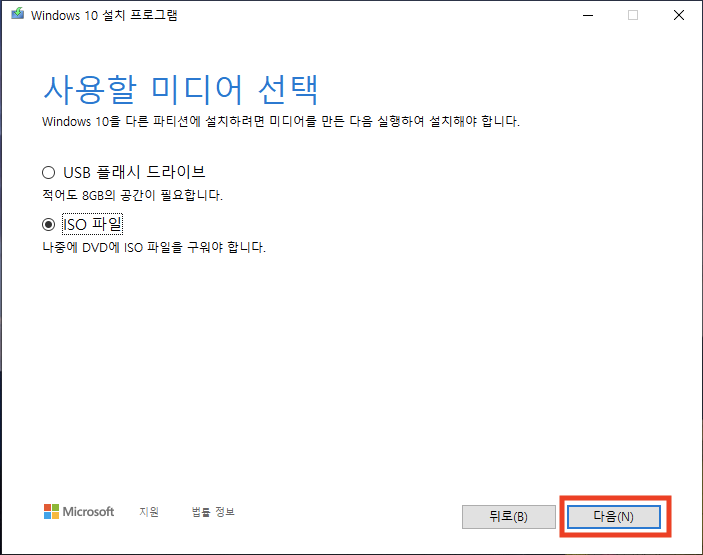The width and height of the screenshot is (703, 555).
Task: Click the 다음(N) button
Action: coord(614,517)
